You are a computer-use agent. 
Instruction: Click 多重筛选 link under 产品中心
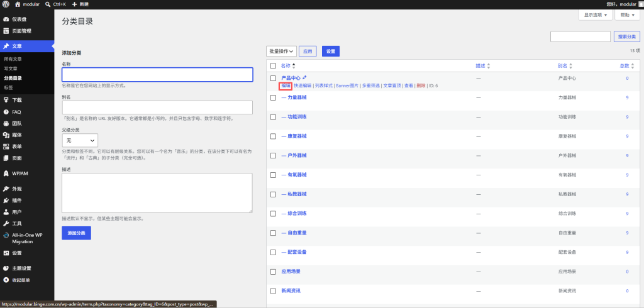[x=371, y=86]
